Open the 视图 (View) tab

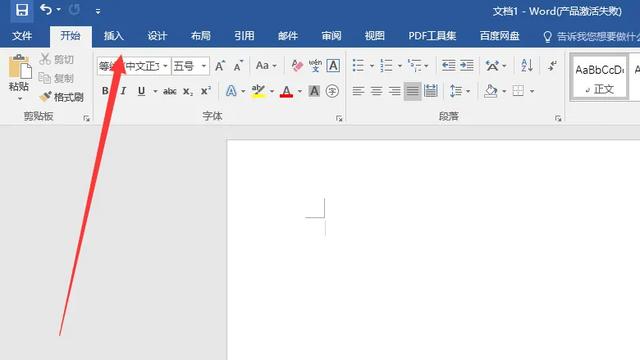tap(375, 36)
